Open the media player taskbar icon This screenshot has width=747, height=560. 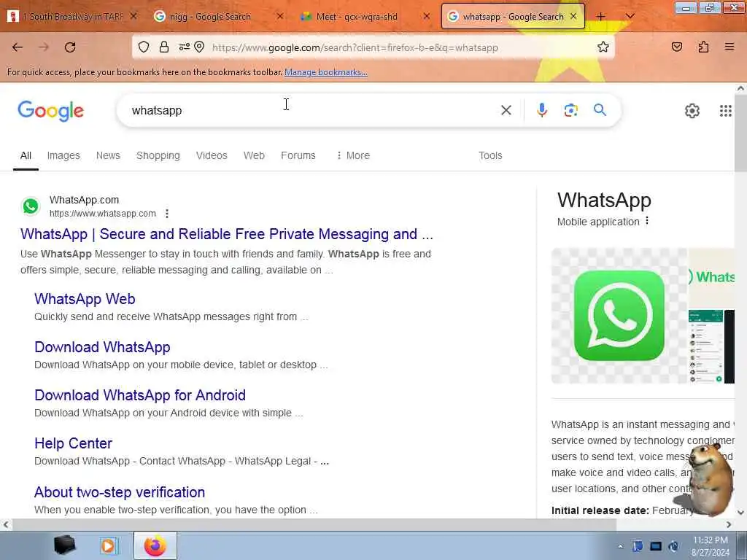[109, 545]
